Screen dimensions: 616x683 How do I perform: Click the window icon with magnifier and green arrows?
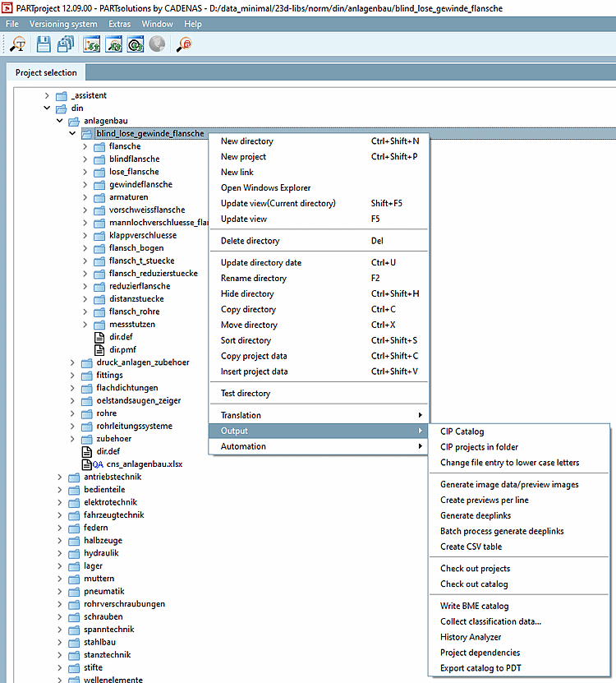coord(113,44)
